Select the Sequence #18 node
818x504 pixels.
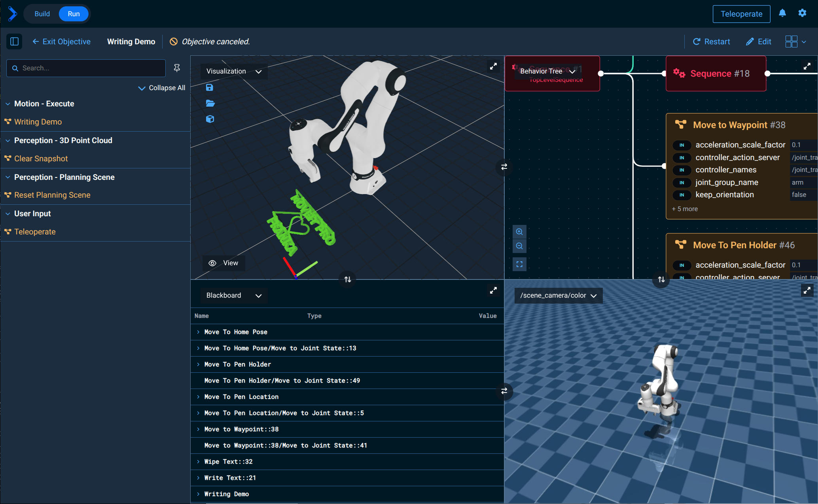[x=716, y=74]
